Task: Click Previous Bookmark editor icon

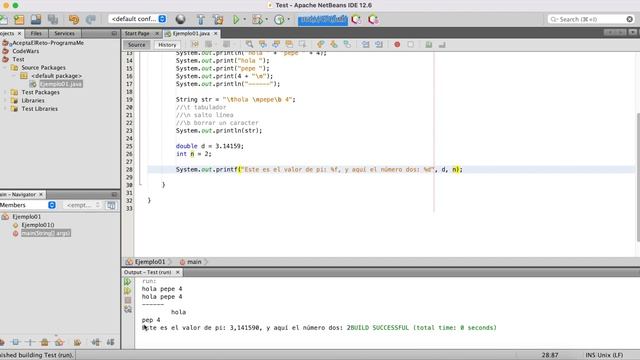Action: pos(320,44)
